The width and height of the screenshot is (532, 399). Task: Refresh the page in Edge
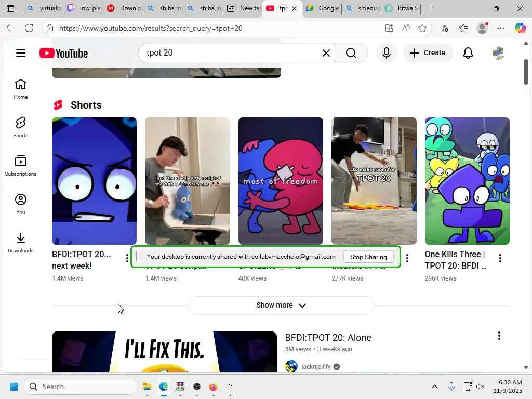tap(29, 28)
